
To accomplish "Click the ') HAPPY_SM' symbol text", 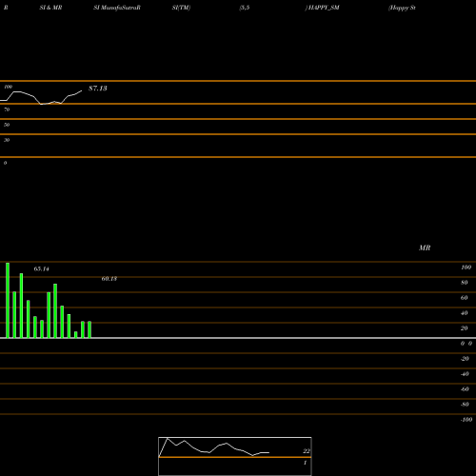I will click(323, 8).
